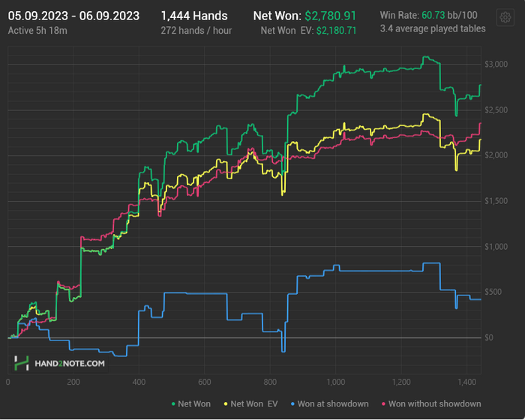Viewport: 525px width, 420px height.
Task: Click the Net Won EV value $2,180.71
Action: [336, 31]
